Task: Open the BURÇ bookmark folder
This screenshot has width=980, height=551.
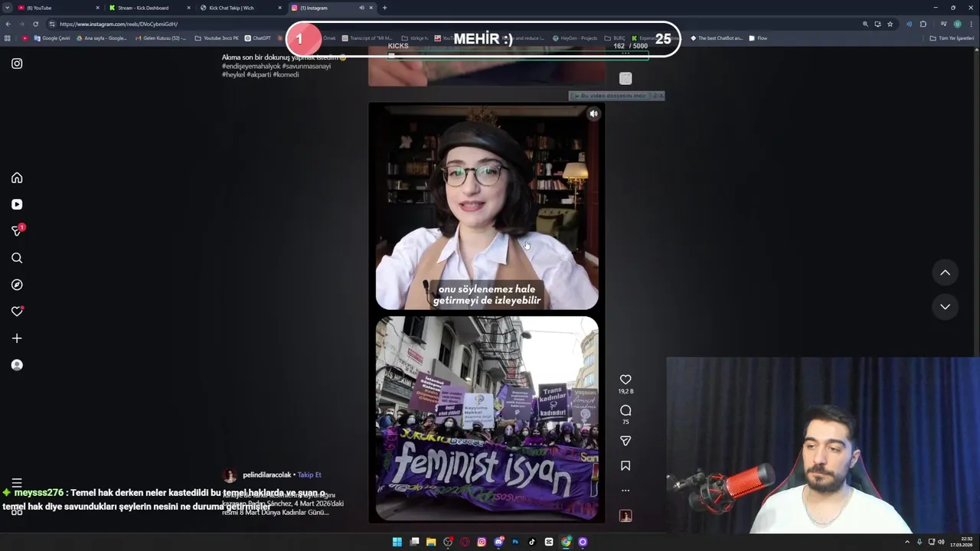Action: point(615,38)
